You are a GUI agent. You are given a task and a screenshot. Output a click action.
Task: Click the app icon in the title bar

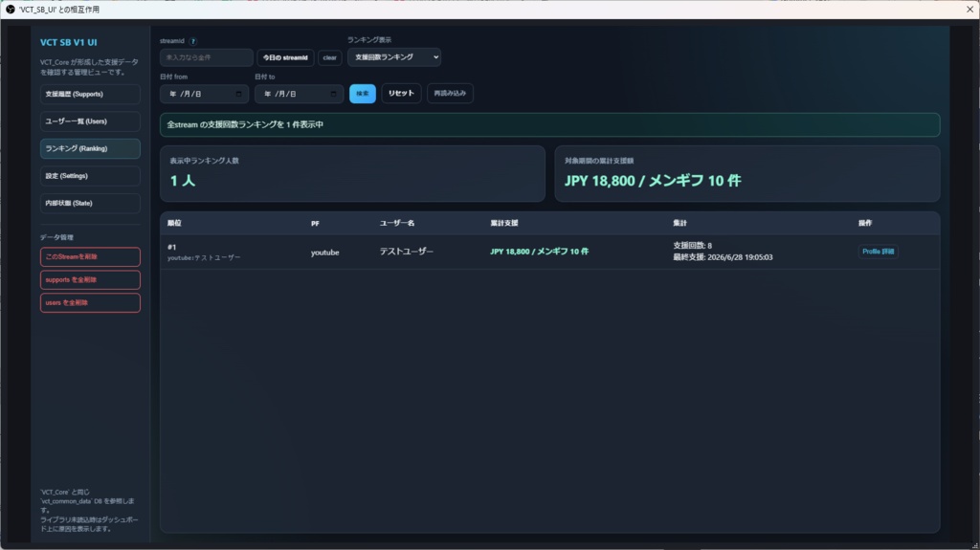pyautogui.click(x=10, y=10)
